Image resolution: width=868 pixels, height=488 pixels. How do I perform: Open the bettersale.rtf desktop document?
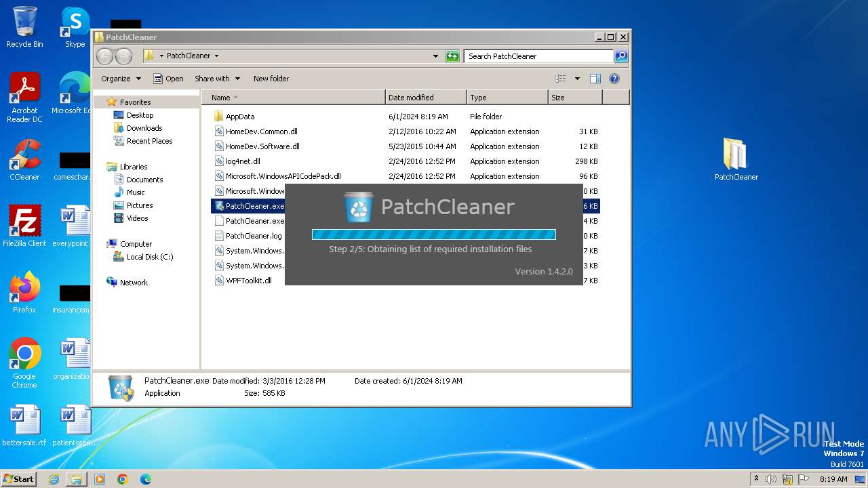[x=24, y=426]
